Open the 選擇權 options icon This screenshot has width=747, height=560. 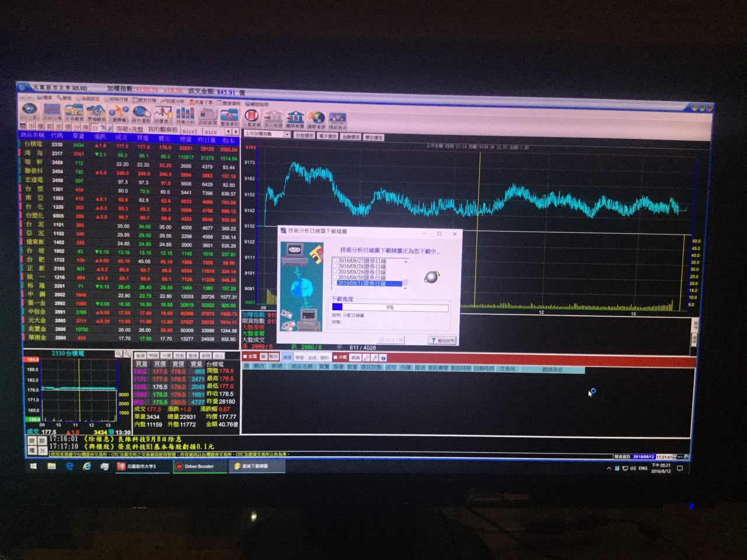[x=120, y=114]
